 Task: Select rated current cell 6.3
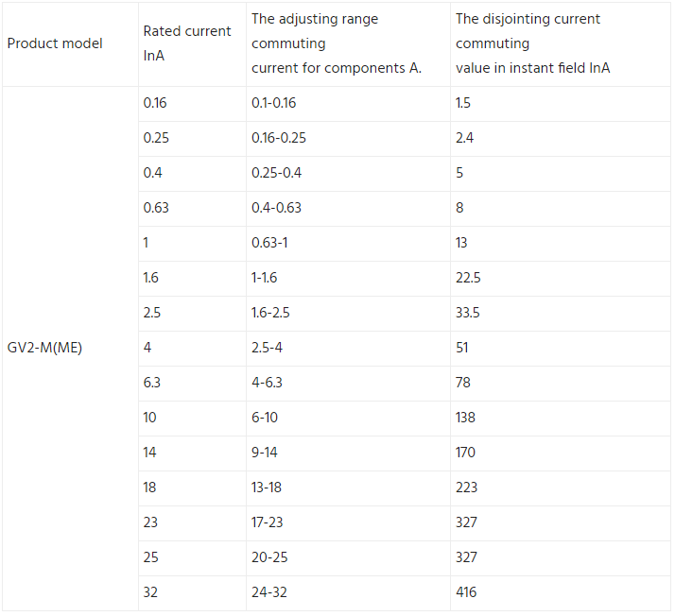192,384
